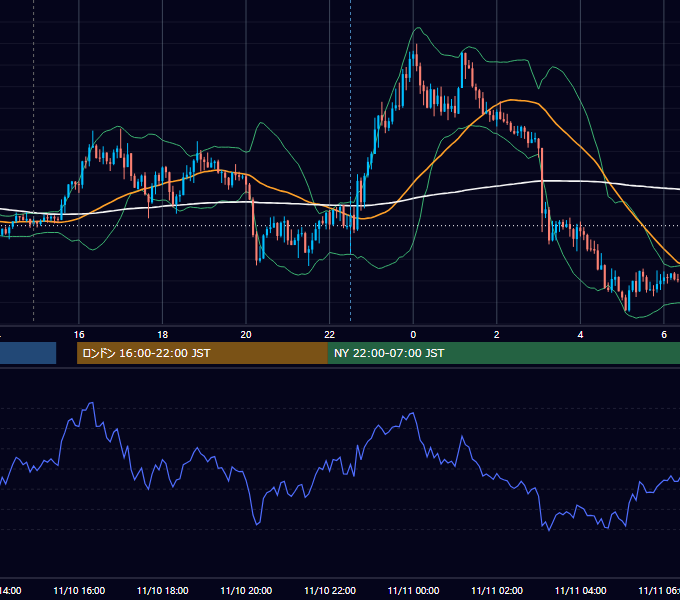Click the 0 hour label on upper chart axis
The height and width of the screenshot is (600, 680).
tap(413, 335)
